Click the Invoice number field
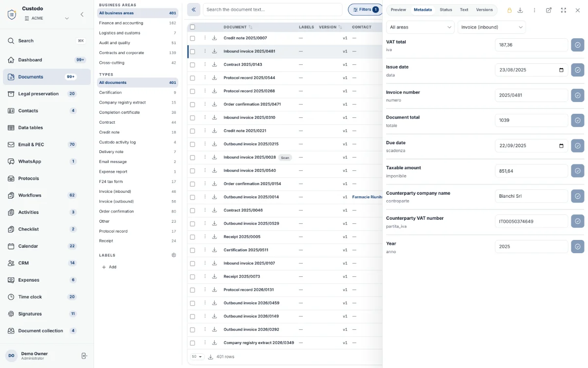588x368 pixels. 532,95
